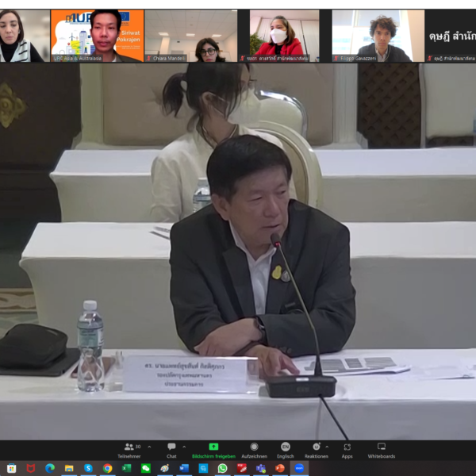Open Word from taskbar
The image size is (476, 476).
[184, 468]
